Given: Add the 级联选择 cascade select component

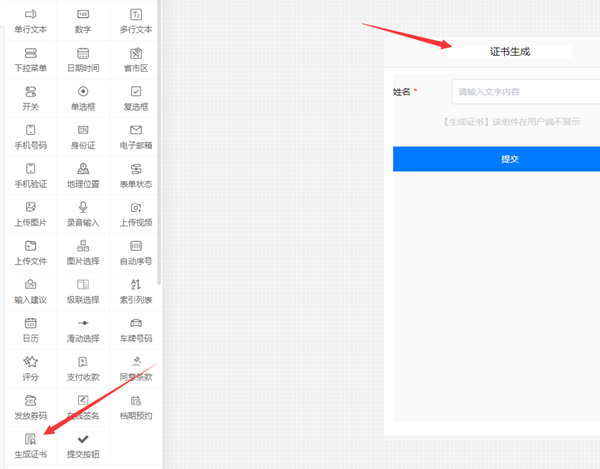Looking at the screenshot, I should 83,292.
